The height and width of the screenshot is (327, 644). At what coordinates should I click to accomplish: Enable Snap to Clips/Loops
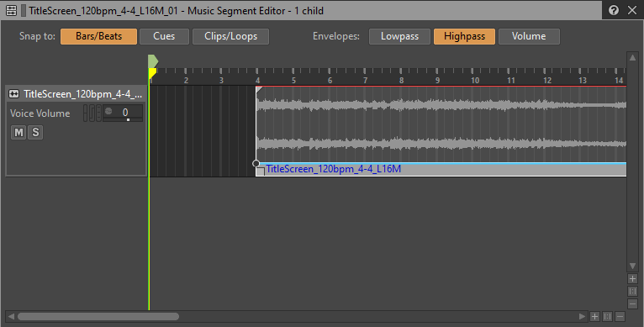[x=231, y=36]
